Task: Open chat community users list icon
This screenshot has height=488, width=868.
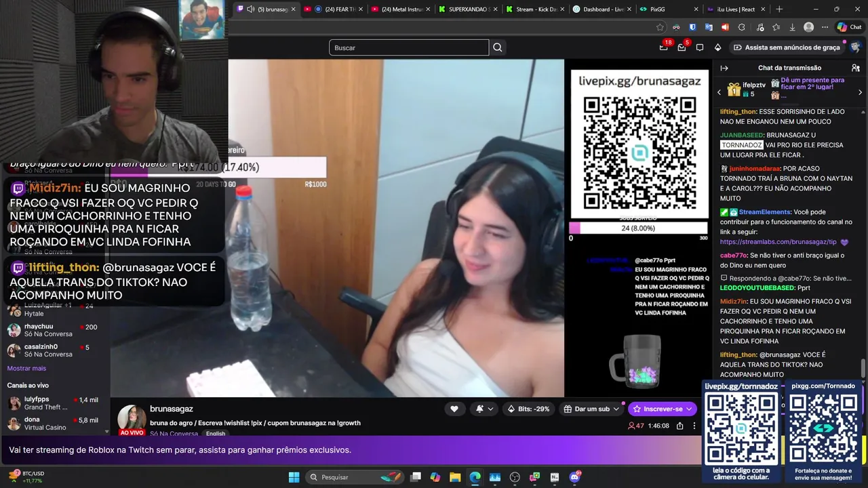Action: pyautogui.click(x=856, y=68)
